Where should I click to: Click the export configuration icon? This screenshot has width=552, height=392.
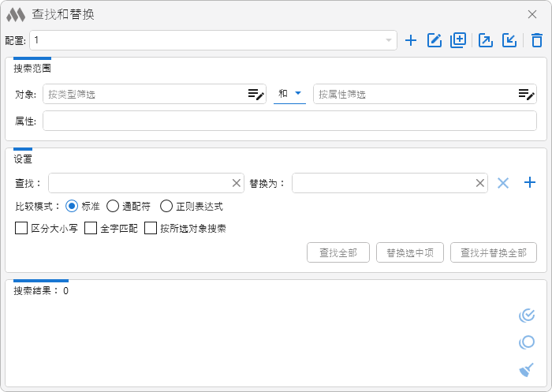pos(486,41)
